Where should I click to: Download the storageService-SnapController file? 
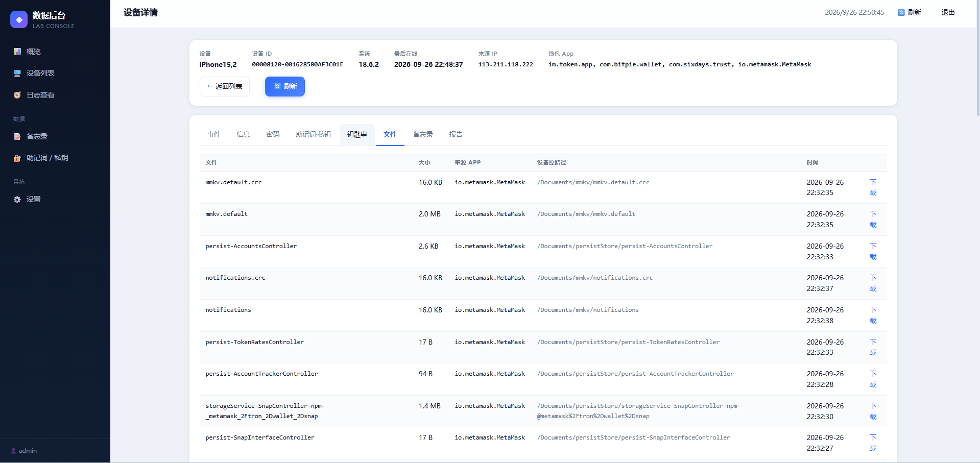pyautogui.click(x=873, y=411)
